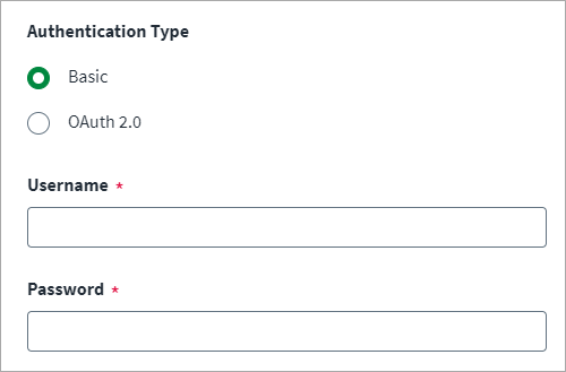This screenshot has height=372, width=566.
Task: Click the Password field label
Action: click(x=66, y=289)
